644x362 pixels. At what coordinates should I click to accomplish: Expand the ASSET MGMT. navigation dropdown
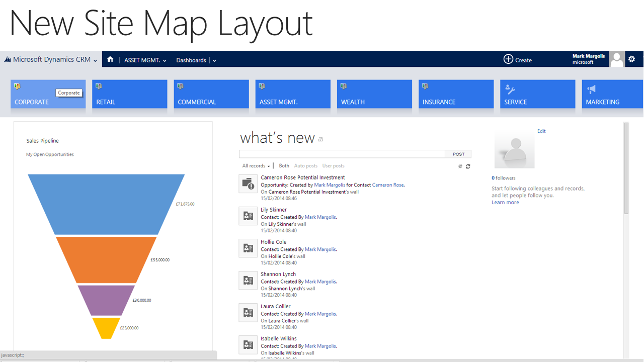point(165,61)
